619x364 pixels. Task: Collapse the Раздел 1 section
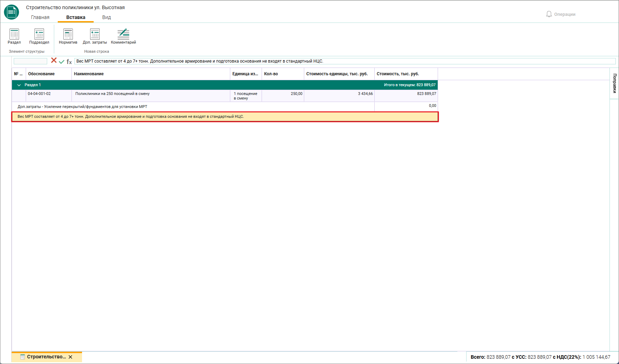pos(19,85)
